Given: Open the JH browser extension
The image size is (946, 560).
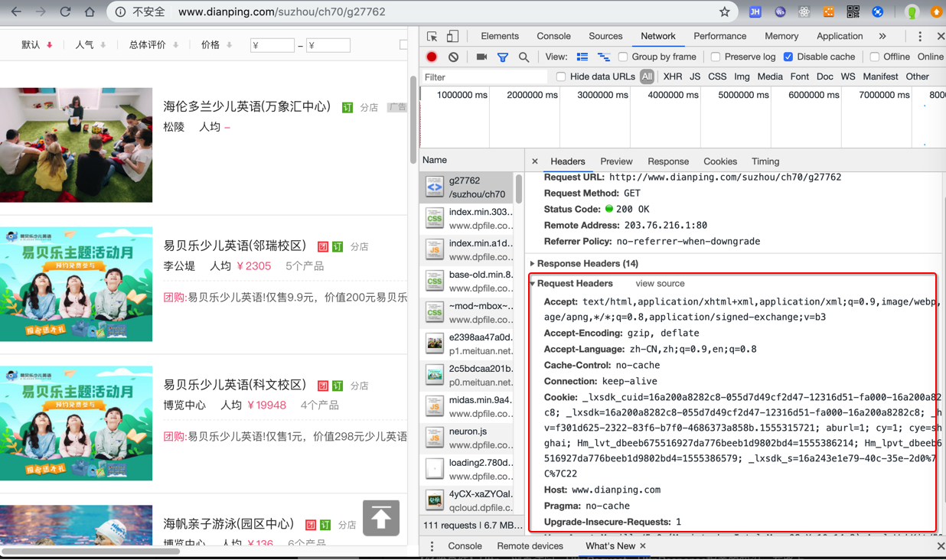Looking at the screenshot, I should 755,12.
